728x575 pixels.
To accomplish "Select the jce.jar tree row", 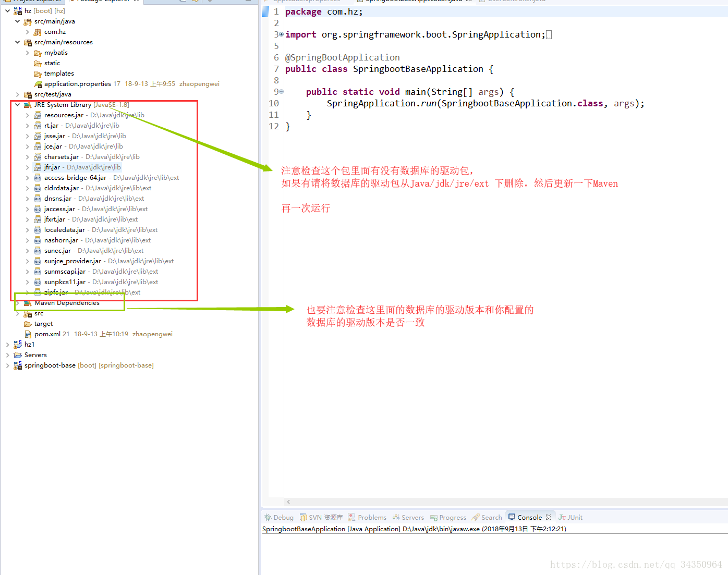I will tap(78, 146).
